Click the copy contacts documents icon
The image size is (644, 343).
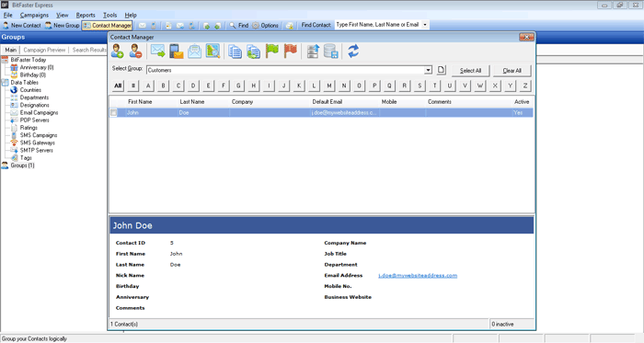point(235,51)
